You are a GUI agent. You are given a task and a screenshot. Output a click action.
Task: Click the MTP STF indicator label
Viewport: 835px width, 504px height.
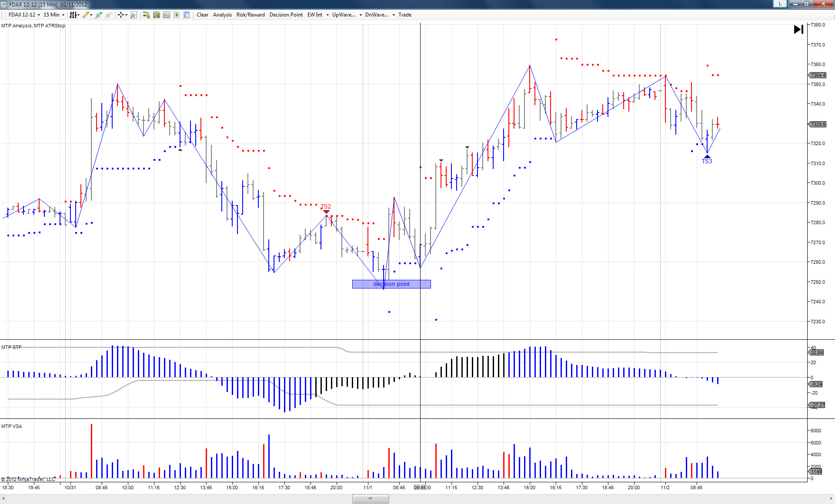click(11, 347)
